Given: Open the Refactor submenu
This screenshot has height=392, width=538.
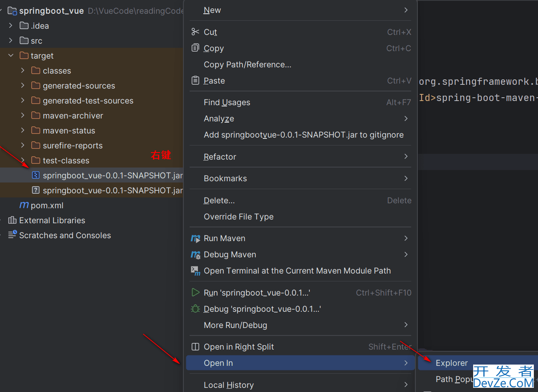Looking at the screenshot, I should (300, 157).
